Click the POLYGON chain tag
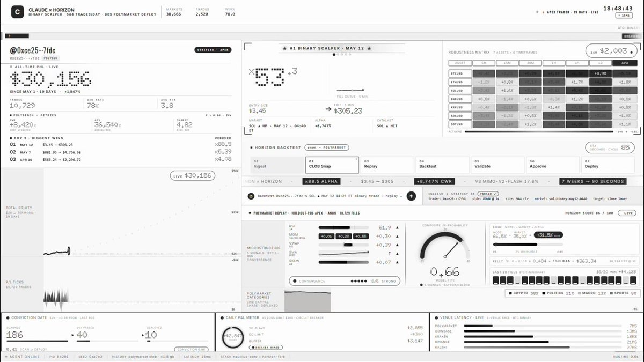 click(x=52, y=57)
